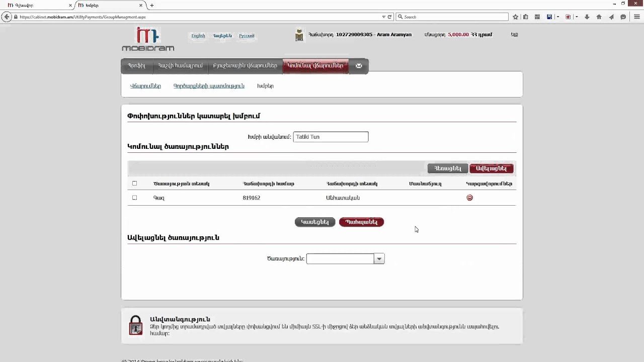Open the Firefox hamburger menu
The height and width of the screenshot is (362, 644).
636,17
